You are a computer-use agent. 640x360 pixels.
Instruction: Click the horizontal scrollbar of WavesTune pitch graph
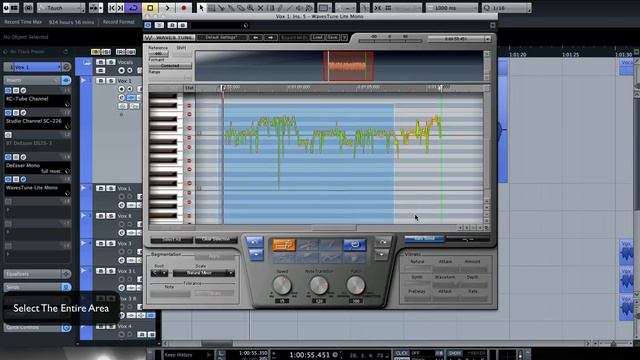[x=333, y=228]
